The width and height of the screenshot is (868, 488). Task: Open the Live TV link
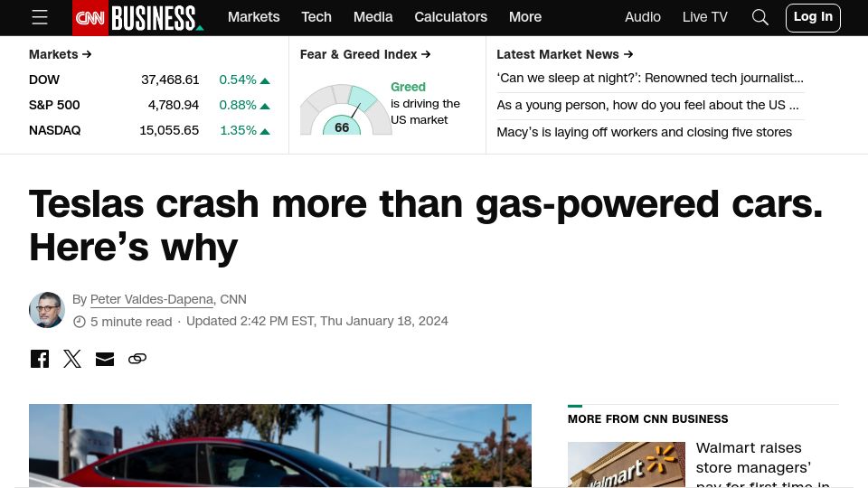pos(704,17)
